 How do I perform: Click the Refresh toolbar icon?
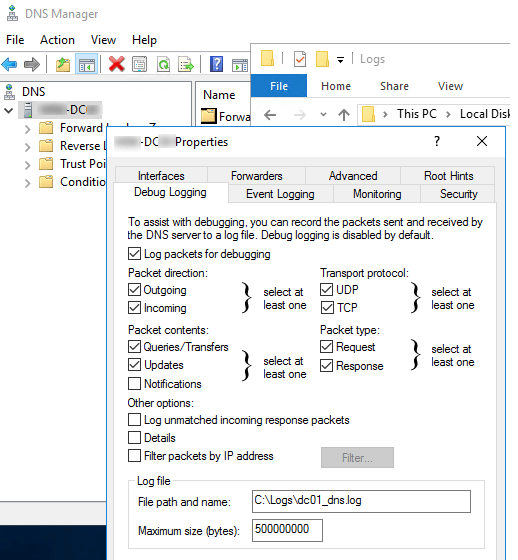pos(163,65)
